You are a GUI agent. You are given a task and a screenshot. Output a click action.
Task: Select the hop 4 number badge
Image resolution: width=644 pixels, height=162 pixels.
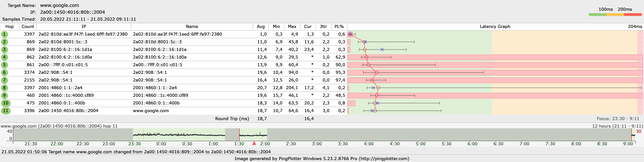pyautogui.click(x=4, y=57)
